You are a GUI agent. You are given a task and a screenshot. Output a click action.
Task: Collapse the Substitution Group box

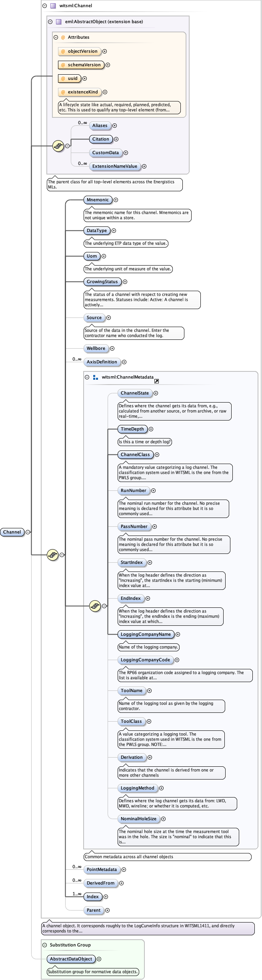pyautogui.click(x=44, y=945)
